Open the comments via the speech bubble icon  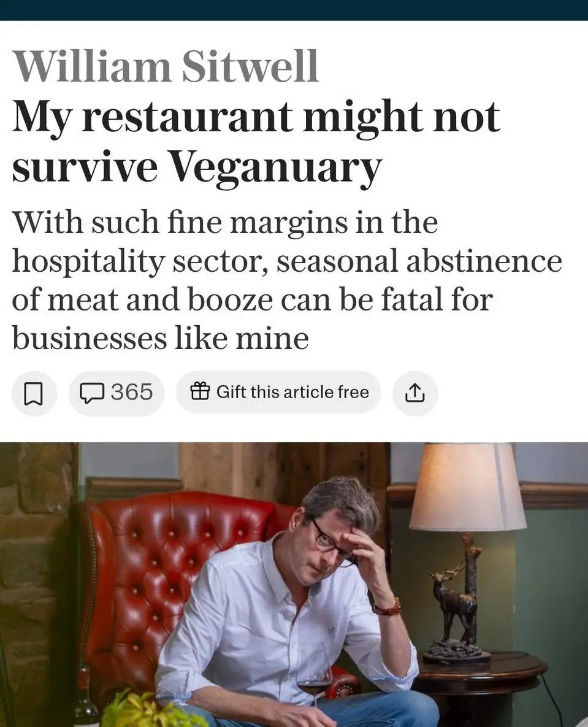[x=91, y=393]
